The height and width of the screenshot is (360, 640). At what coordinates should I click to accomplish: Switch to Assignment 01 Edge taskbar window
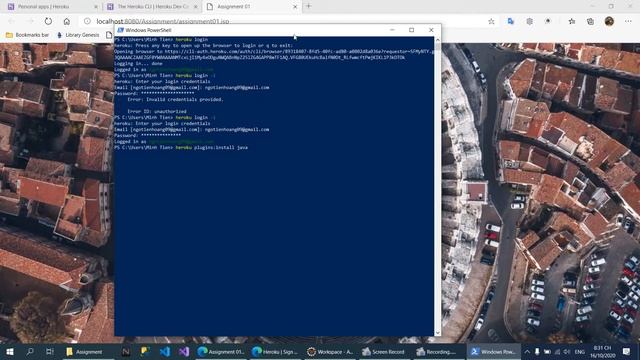(x=221, y=351)
